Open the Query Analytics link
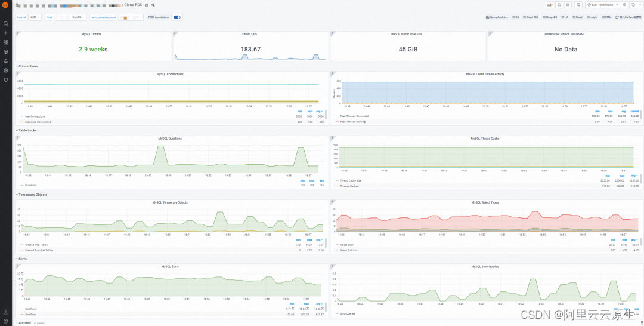 (497, 17)
